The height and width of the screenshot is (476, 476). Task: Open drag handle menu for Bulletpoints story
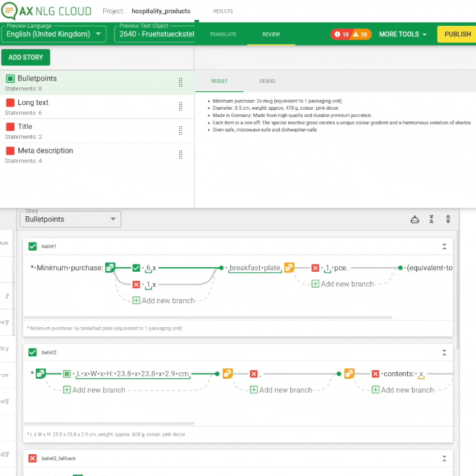point(180,83)
